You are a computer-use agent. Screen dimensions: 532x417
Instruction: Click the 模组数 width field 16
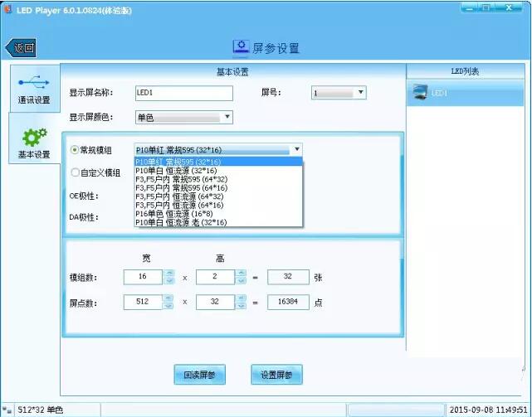144,277
